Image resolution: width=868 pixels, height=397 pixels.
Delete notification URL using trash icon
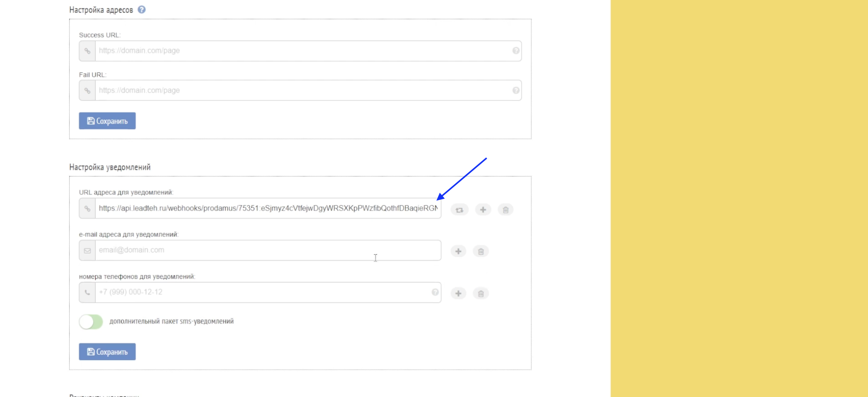(505, 209)
